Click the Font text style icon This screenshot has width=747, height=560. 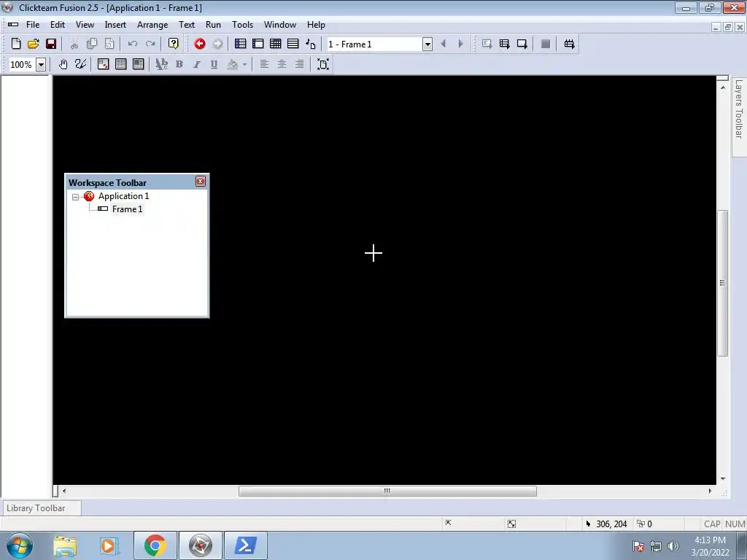161,64
